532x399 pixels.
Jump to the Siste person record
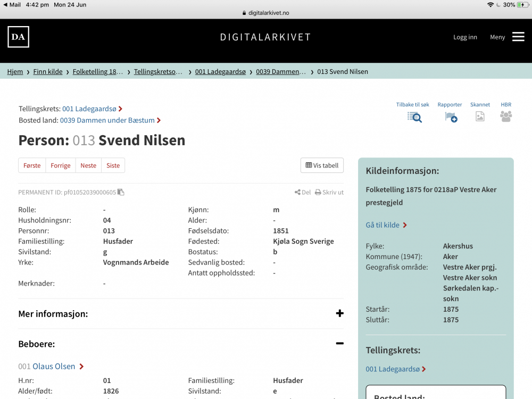click(x=113, y=165)
